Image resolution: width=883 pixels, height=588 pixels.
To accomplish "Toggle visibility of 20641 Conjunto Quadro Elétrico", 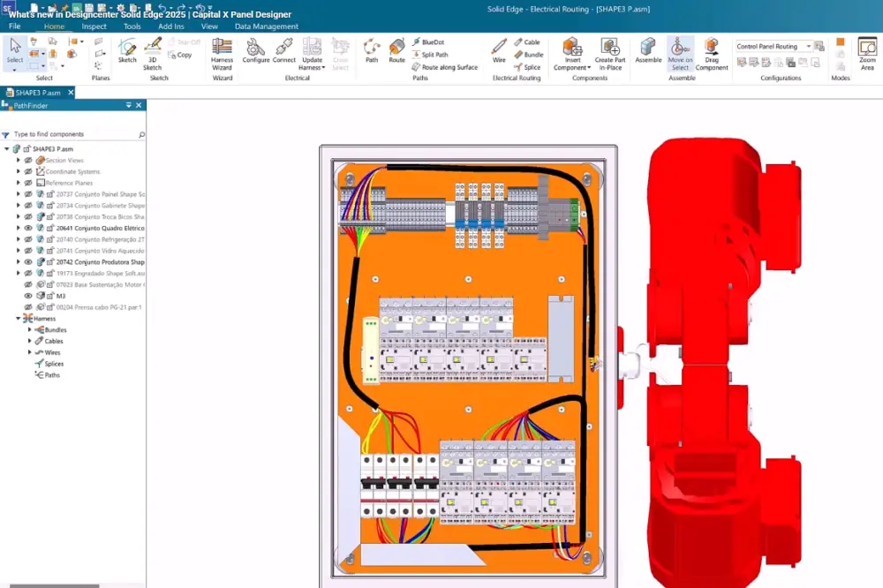I will tap(27, 228).
